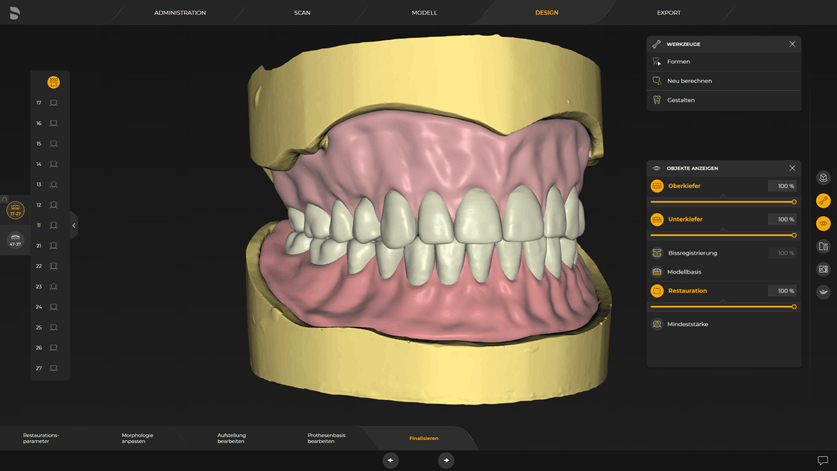Collapse the tooth list side panel
837x471 pixels.
click(x=73, y=225)
